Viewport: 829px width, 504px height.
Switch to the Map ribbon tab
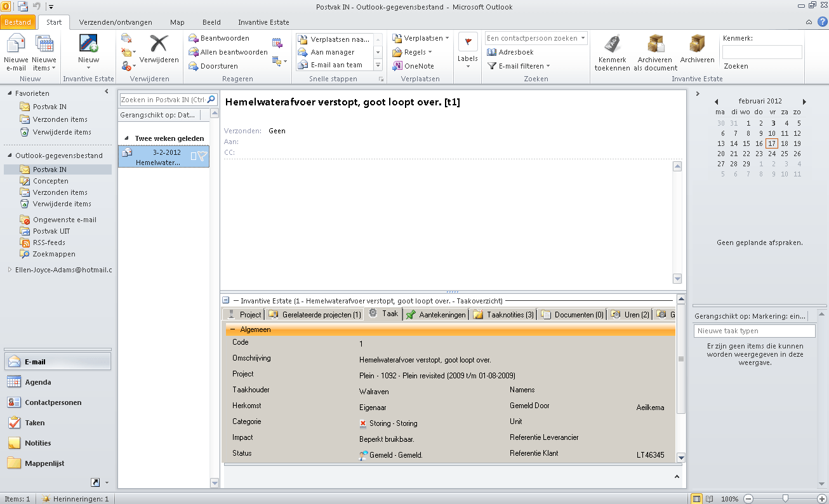coord(177,22)
